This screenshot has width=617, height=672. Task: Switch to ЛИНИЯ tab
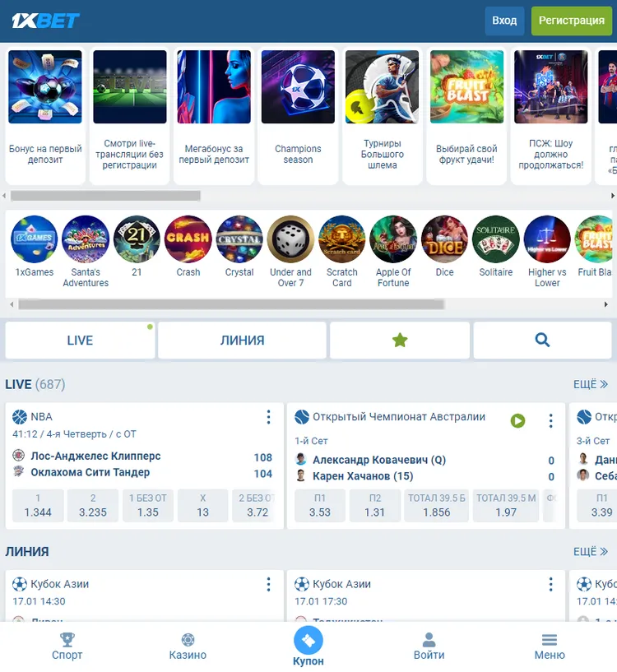click(242, 341)
